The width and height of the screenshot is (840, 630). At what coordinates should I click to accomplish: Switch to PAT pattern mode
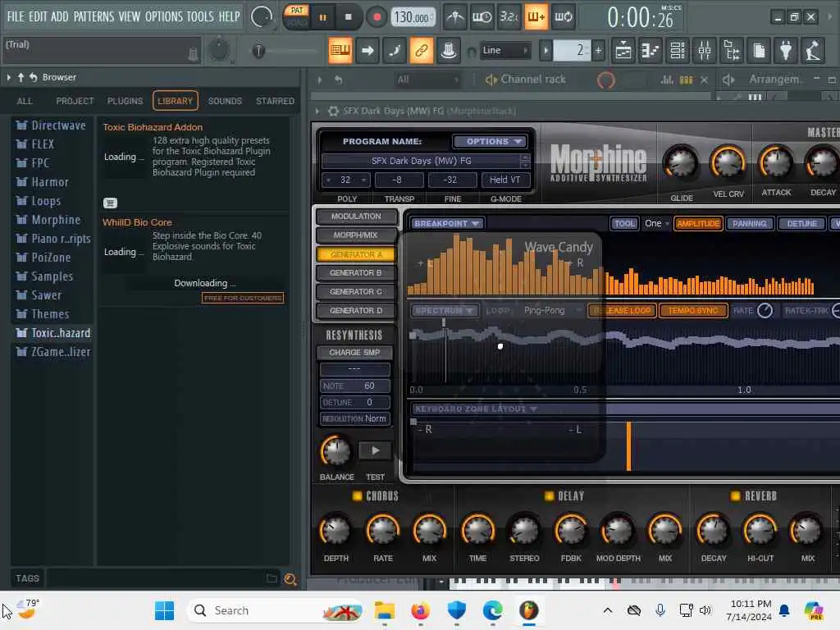click(x=297, y=11)
